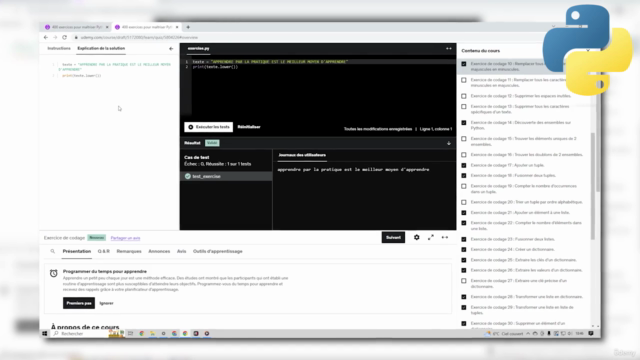Viewport: 640px width, 360px height.
Task: Open the Instructions tab
Action: tap(59, 48)
